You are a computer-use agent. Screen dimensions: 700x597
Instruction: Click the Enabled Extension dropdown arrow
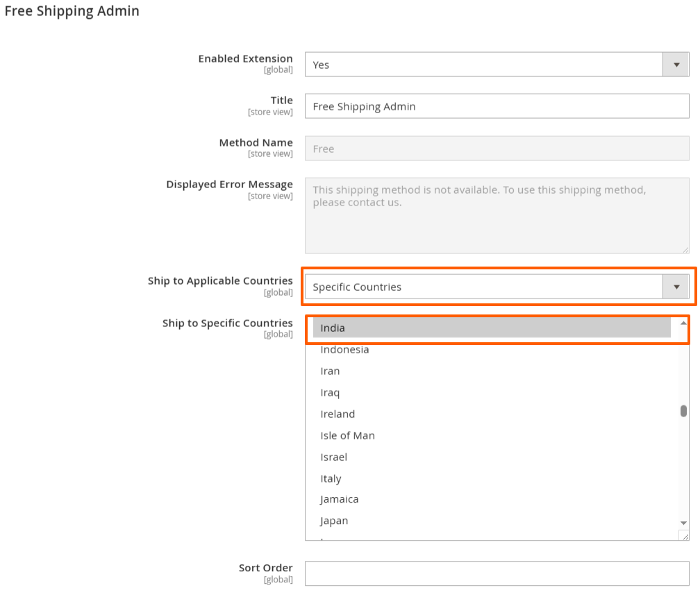(x=676, y=65)
